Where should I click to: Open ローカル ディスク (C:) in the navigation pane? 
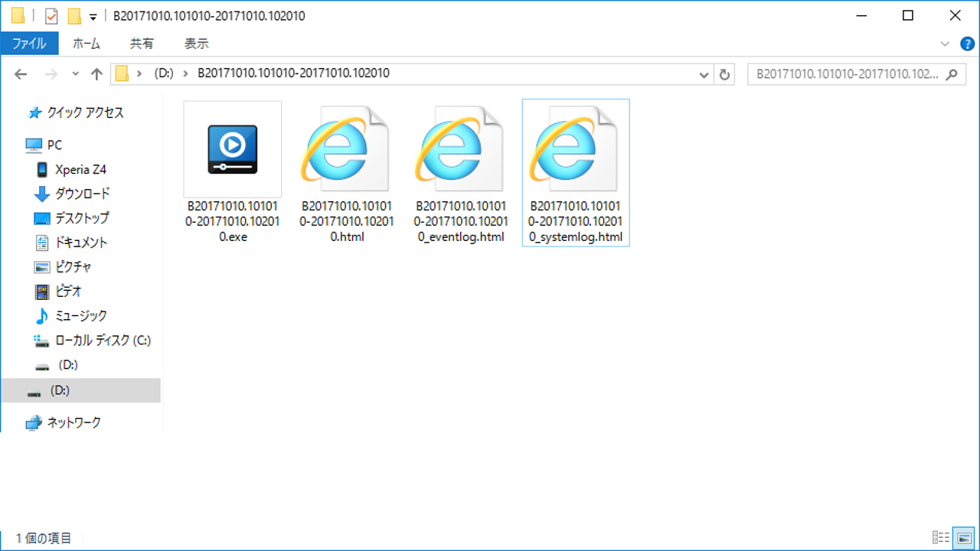[103, 341]
